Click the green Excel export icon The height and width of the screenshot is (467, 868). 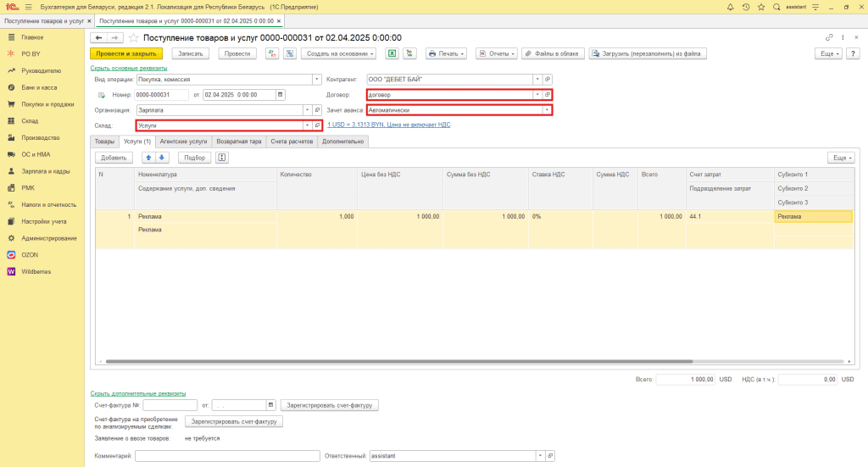coord(392,53)
